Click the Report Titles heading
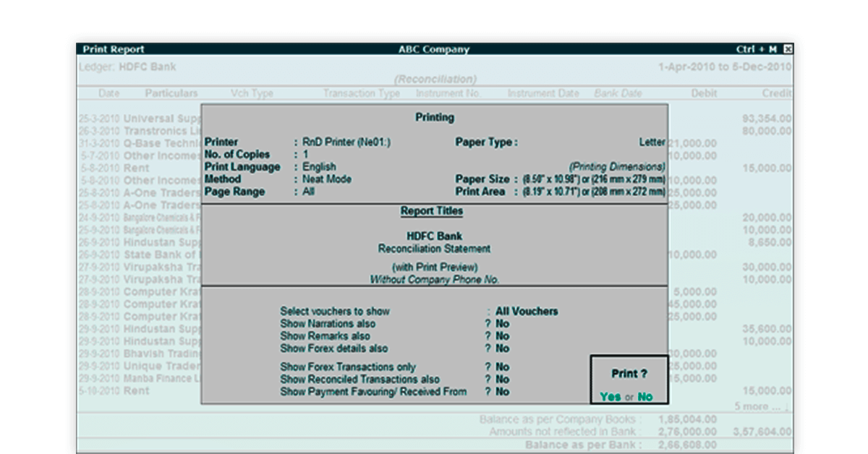The image size is (868, 454). pyautogui.click(x=432, y=211)
